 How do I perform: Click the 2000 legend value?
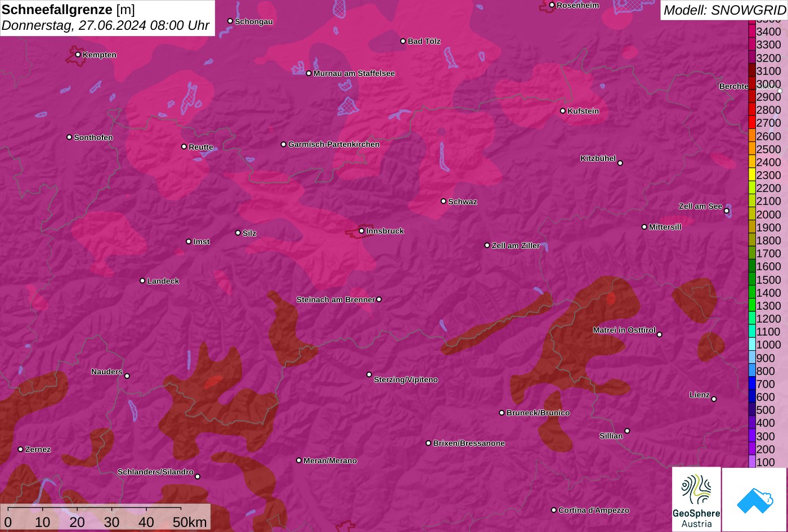[x=769, y=214]
